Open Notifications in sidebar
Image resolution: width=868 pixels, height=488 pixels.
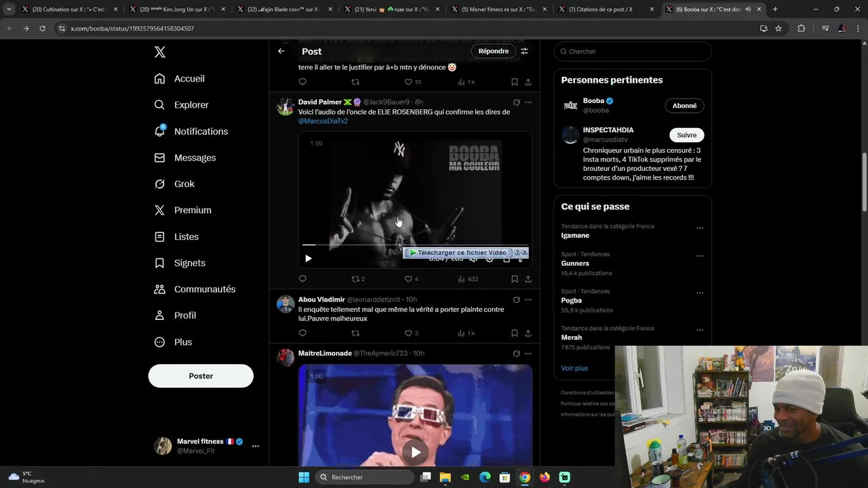point(191,131)
